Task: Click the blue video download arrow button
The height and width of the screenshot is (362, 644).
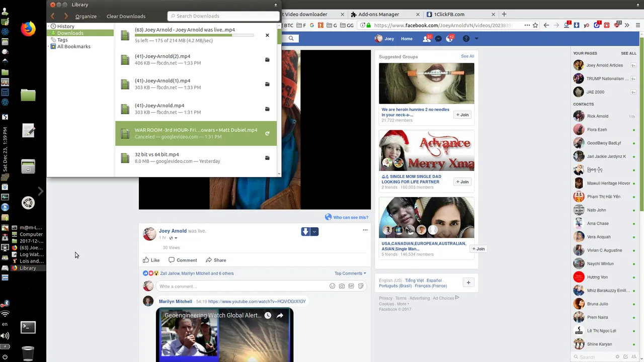Action: pos(305,231)
